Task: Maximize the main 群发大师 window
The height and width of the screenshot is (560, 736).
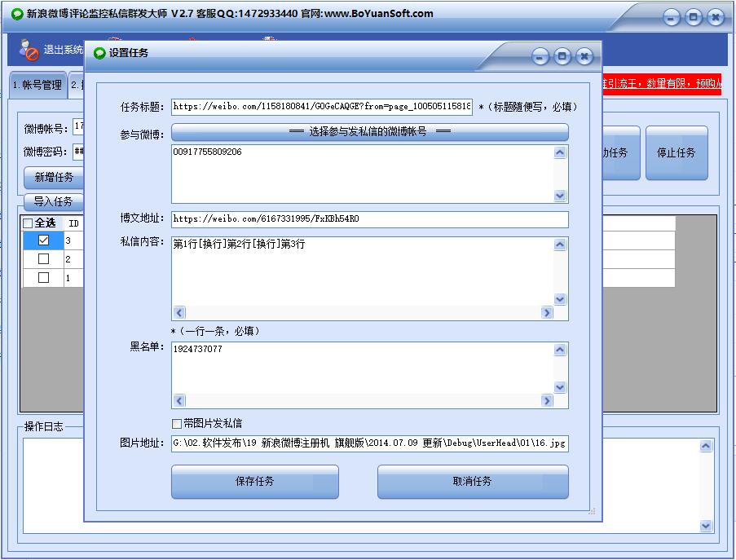Action: click(694, 18)
